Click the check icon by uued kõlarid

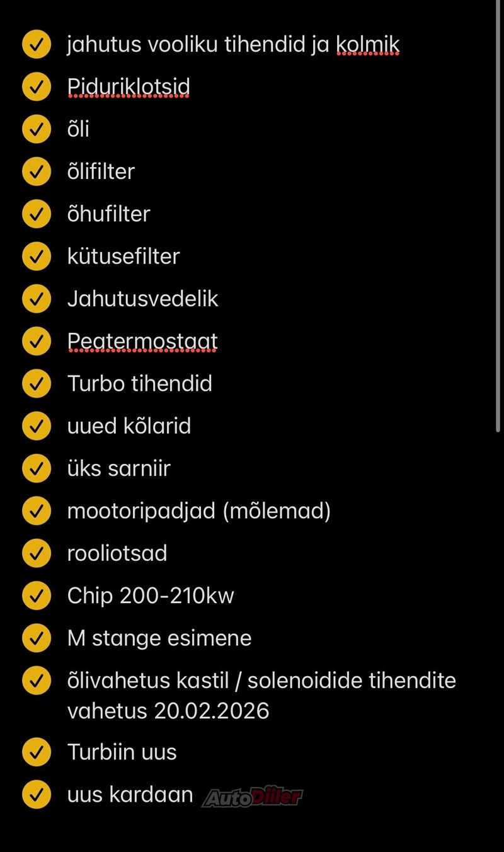pos(36,426)
